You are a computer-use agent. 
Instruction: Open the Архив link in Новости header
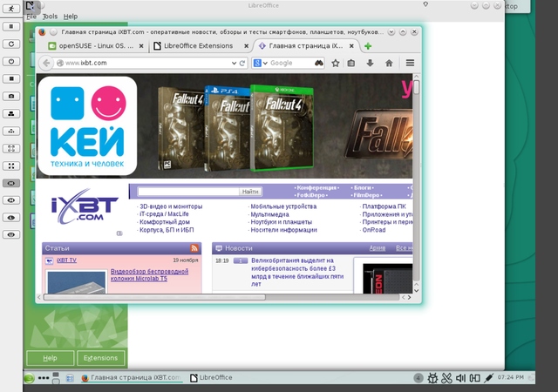(378, 248)
